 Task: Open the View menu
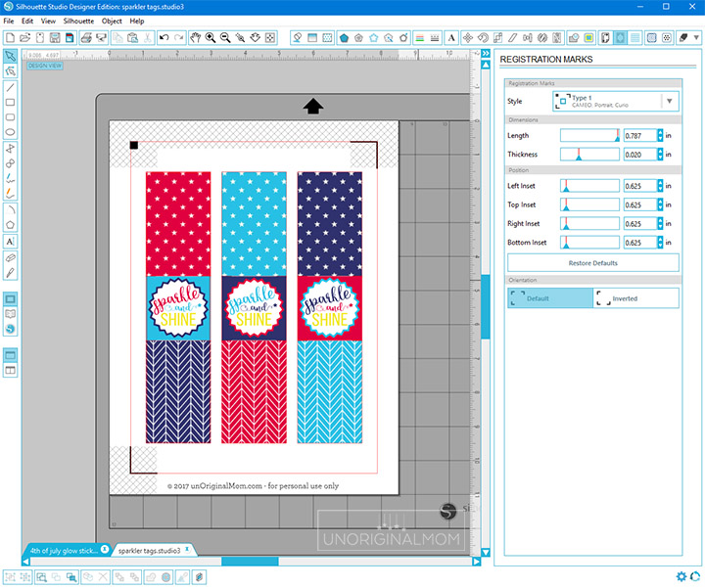click(x=48, y=22)
